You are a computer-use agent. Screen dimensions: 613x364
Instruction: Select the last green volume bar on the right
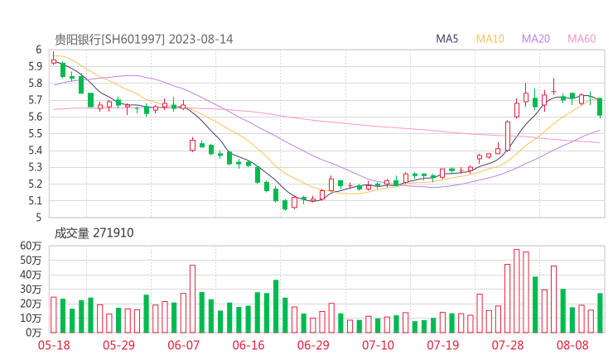click(600, 314)
